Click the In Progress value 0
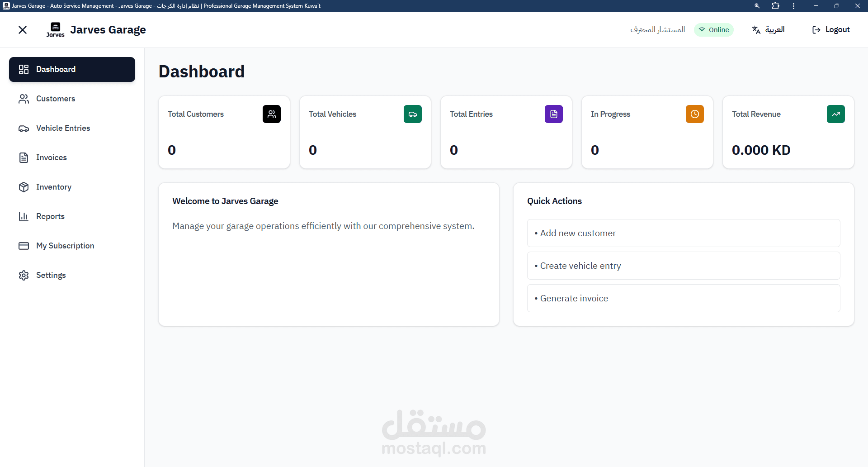 pos(595,150)
